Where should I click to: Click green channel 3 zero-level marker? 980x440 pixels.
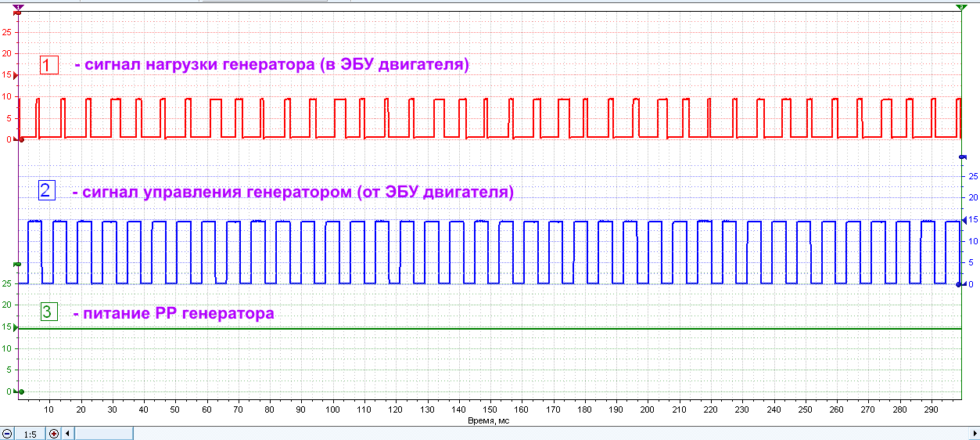pyautogui.click(x=19, y=391)
